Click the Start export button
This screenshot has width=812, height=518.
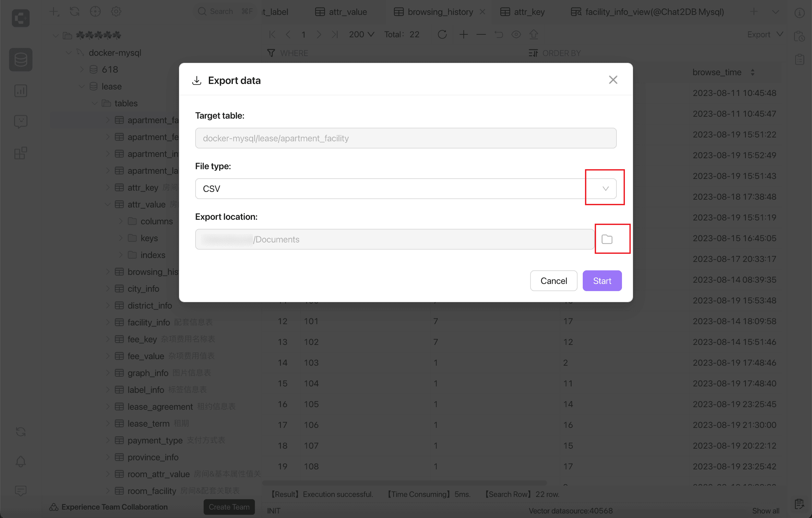pyautogui.click(x=603, y=280)
